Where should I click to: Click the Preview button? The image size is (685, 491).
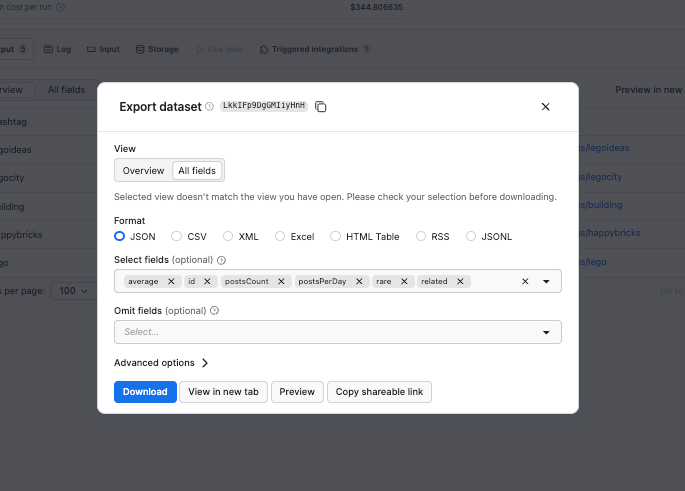[x=297, y=392]
